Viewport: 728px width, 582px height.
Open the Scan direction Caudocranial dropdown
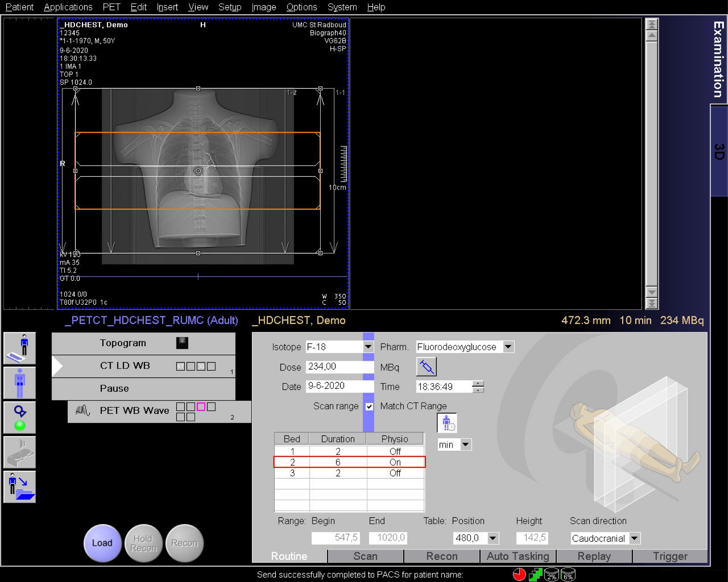click(x=634, y=538)
